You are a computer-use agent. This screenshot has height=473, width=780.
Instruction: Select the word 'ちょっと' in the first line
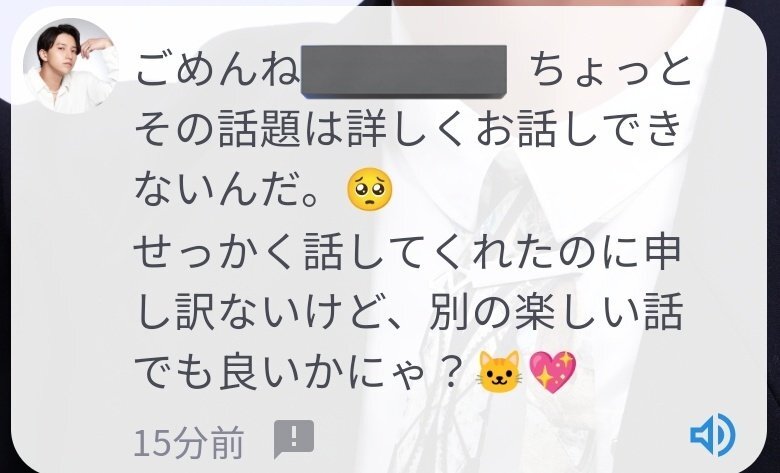(611, 70)
